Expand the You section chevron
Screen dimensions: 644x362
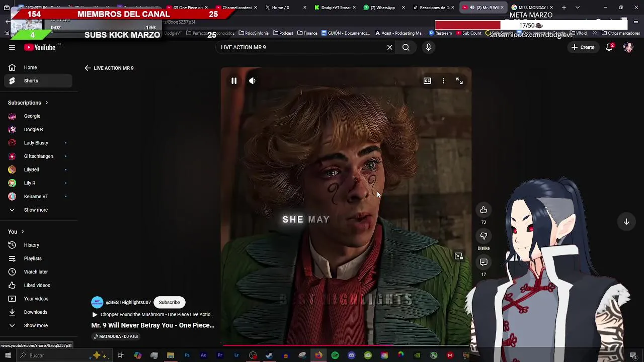[22, 232]
